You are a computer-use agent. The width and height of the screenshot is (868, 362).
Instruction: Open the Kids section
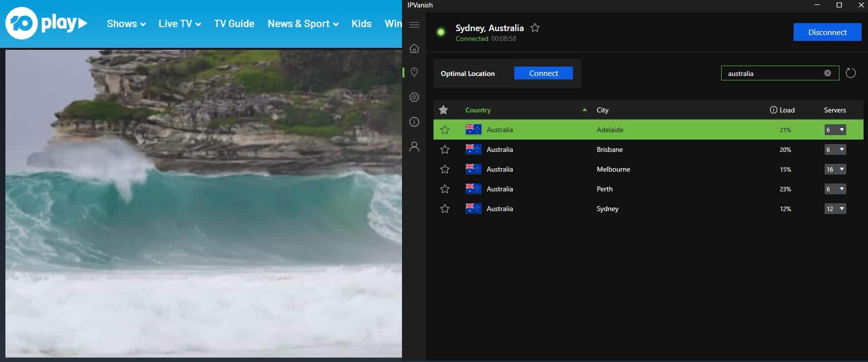362,24
